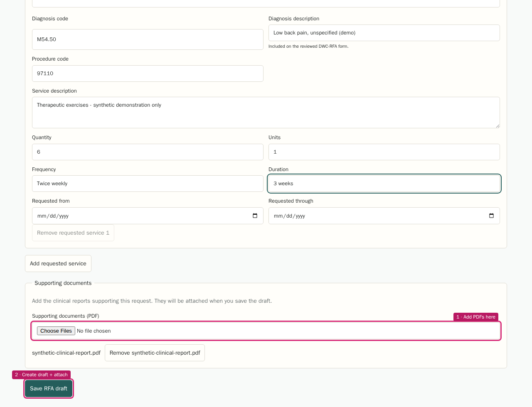Click the Quantity label
This screenshot has width=532, height=407.
(42, 137)
